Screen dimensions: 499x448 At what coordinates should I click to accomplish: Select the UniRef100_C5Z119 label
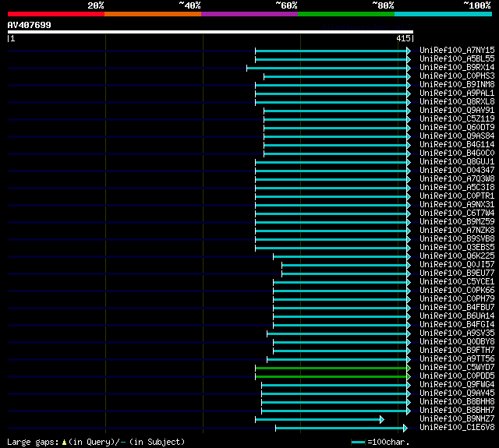pyautogui.click(x=457, y=119)
